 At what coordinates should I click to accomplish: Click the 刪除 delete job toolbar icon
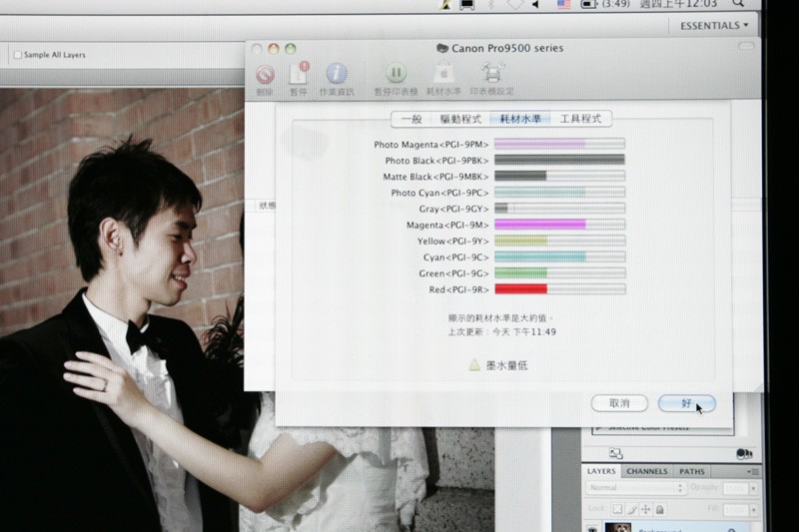coord(265,74)
